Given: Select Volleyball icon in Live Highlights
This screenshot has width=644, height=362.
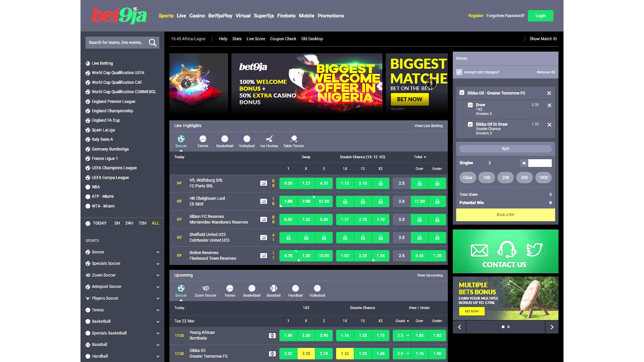Looking at the screenshot, I should click(247, 139).
